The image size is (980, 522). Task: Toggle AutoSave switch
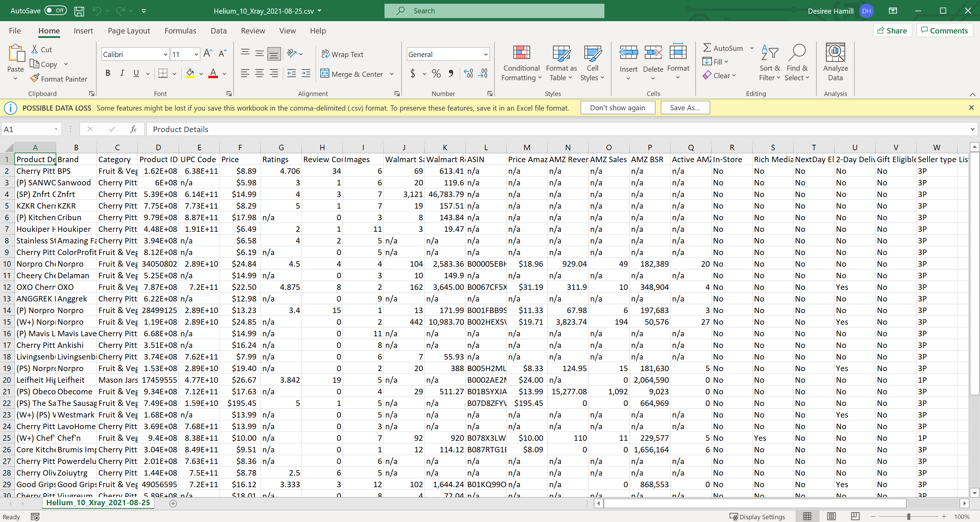(x=56, y=11)
